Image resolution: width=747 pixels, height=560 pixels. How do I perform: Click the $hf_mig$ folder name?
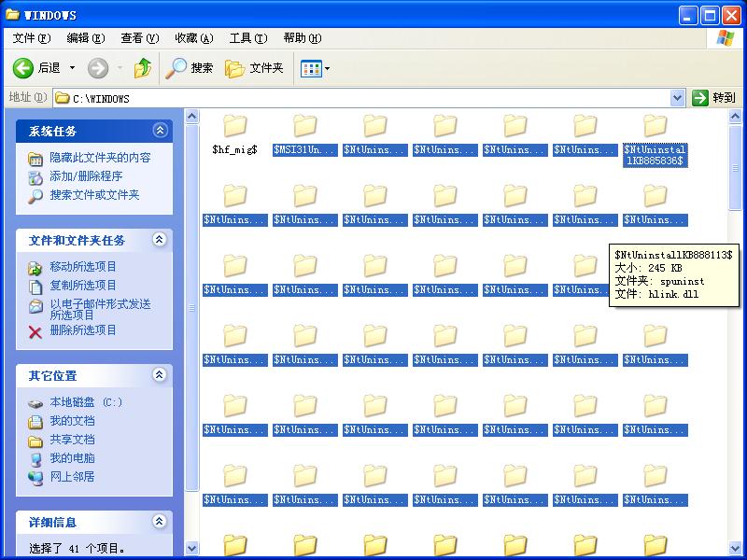tap(235, 150)
